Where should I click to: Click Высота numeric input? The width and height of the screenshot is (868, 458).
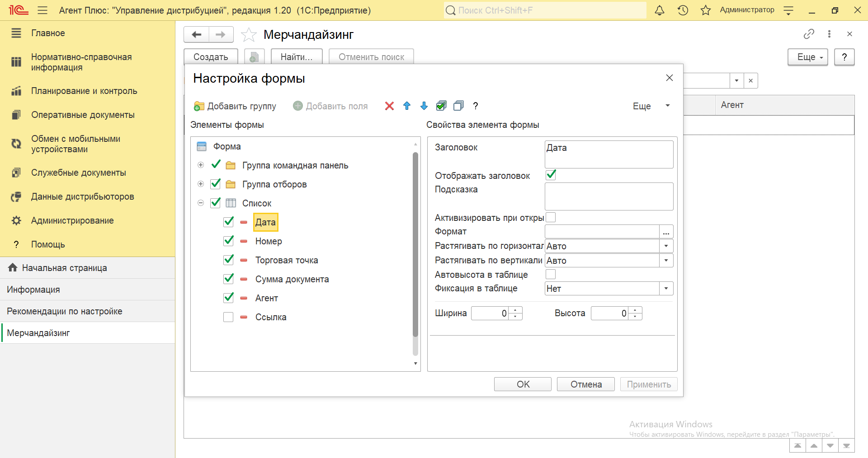(610, 313)
